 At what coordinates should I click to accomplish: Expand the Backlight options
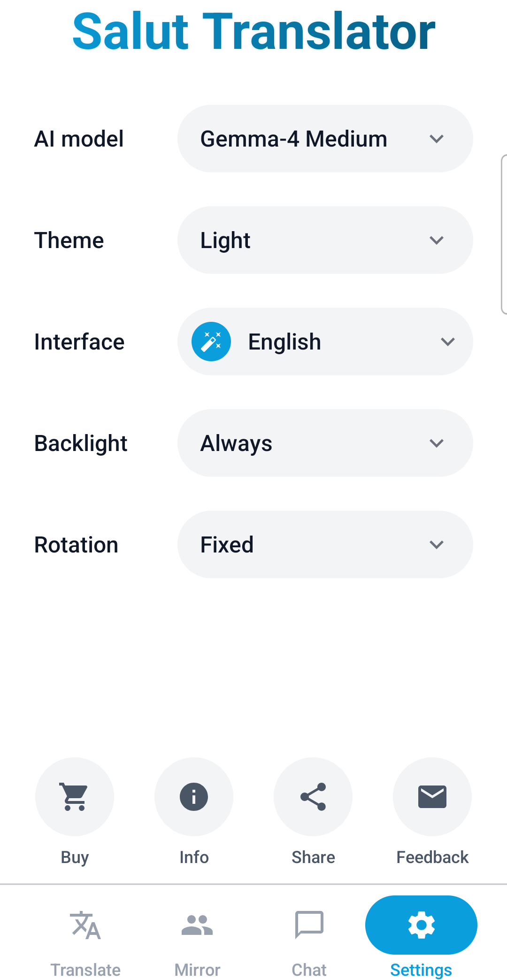pyautogui.click(x=325, y=443)
